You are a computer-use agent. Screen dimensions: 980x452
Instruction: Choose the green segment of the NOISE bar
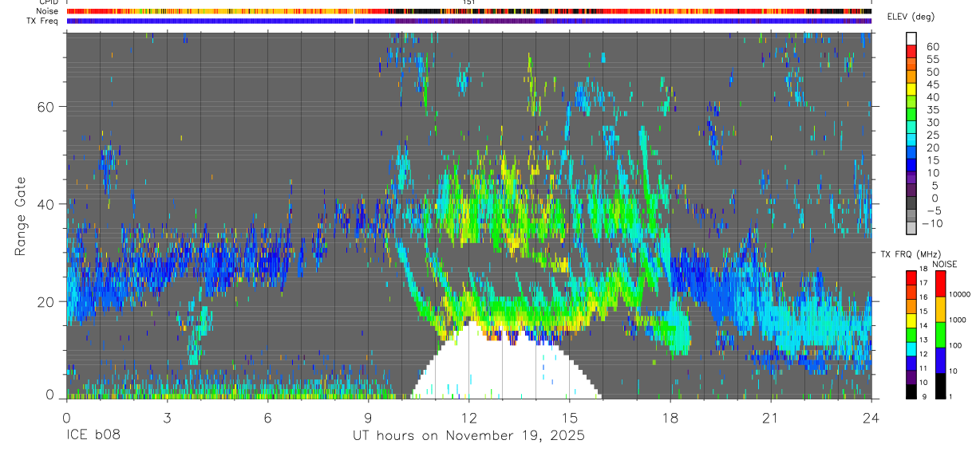click(x=940, y=335)
